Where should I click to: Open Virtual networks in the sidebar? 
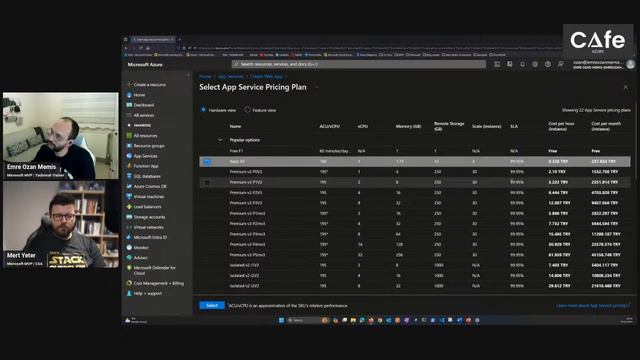pyautogui.click(x=145, y=227)
